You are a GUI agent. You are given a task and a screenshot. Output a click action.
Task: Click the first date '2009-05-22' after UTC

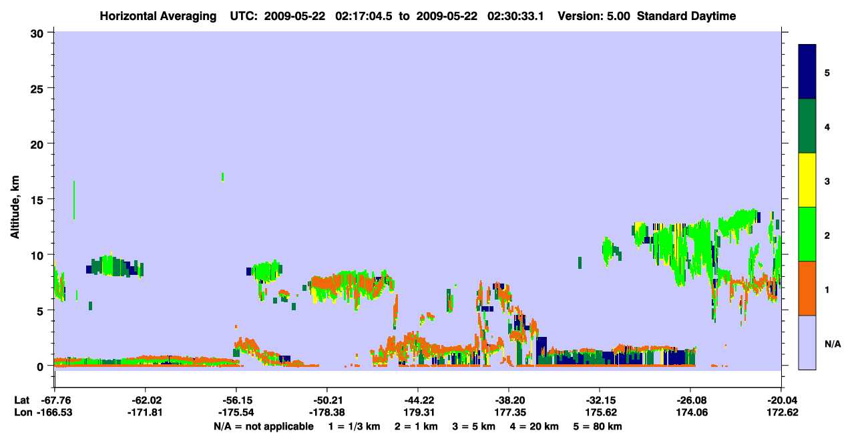pyautogui.click(x=296, y=16)
